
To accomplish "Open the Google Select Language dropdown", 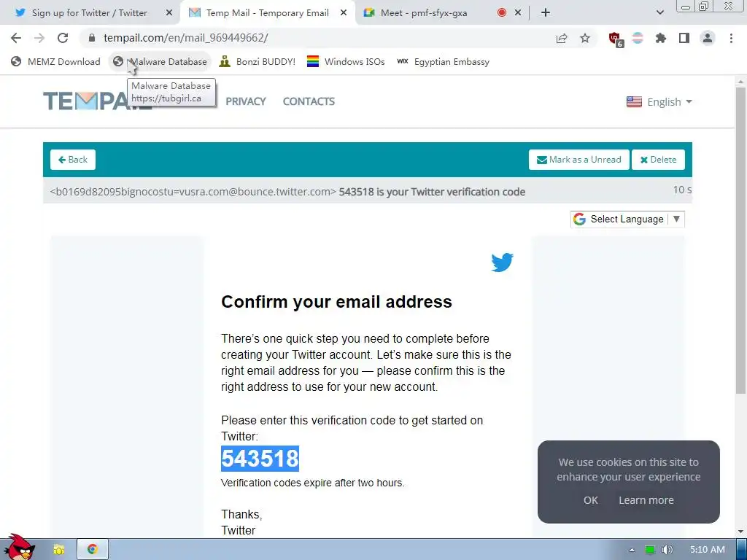I will tap(627, 219).
